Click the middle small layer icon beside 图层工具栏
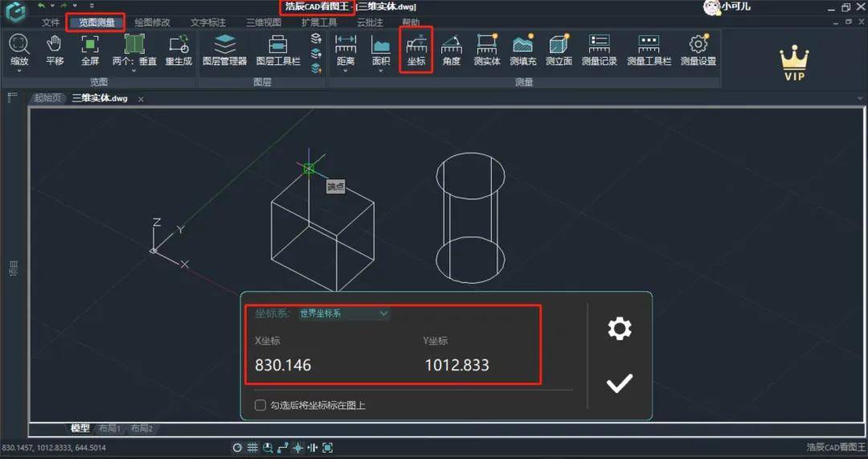The image size is (868, 459). pos(316,53)
